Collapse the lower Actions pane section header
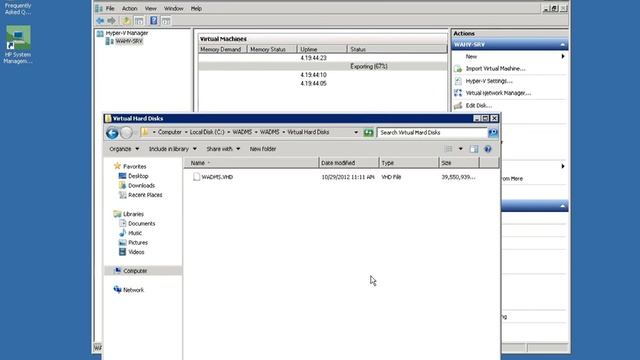Viewport: 640px width, 360px height. pos(563,206)
